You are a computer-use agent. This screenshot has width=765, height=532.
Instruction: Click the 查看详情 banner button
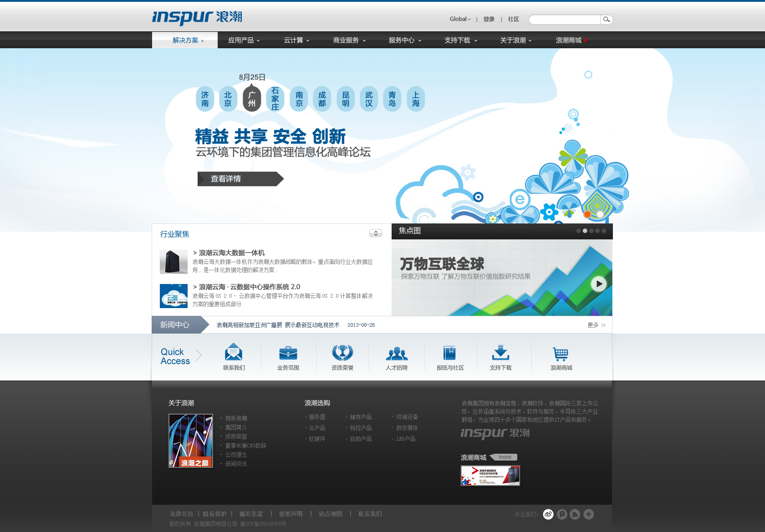click(240, 179)
